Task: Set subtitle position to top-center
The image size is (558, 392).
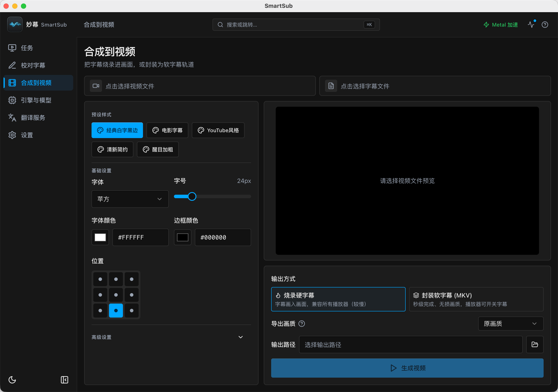Action: coord(116,279)
